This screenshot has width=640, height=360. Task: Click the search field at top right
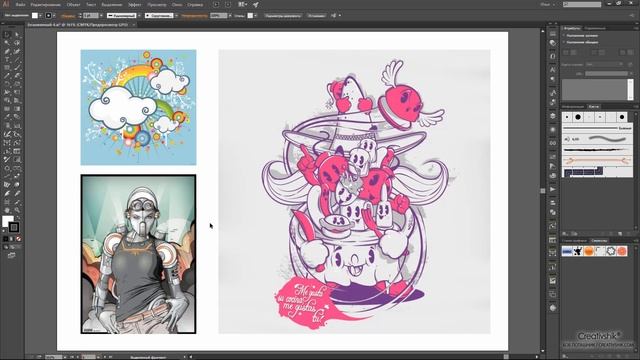pyautogui.click(x=582, y=4)
